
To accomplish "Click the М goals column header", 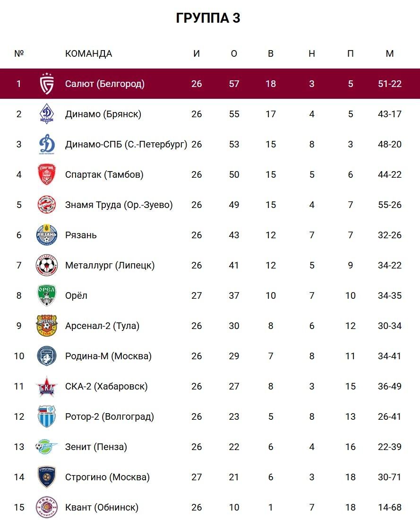I will click(x=389, y=53).
